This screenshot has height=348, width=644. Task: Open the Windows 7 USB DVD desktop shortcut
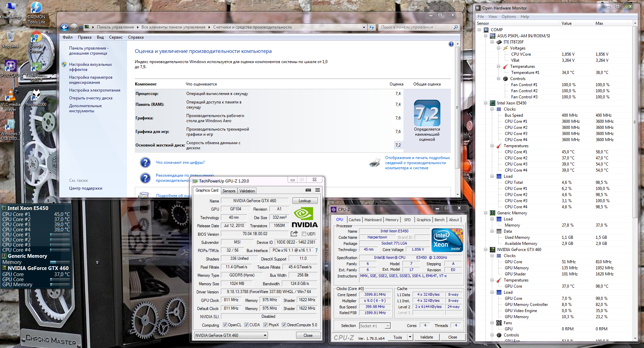tap(11, 130)
